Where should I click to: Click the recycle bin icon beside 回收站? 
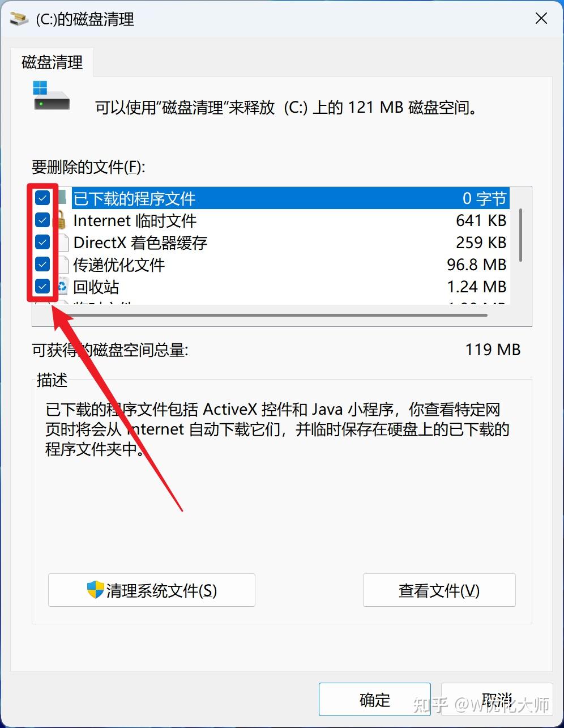click(63, 287)
